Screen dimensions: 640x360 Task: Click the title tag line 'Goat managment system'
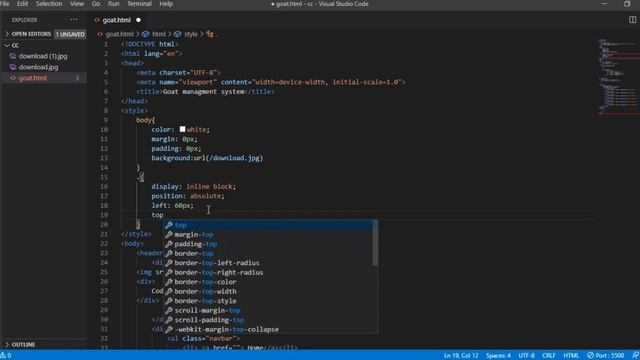206,92
